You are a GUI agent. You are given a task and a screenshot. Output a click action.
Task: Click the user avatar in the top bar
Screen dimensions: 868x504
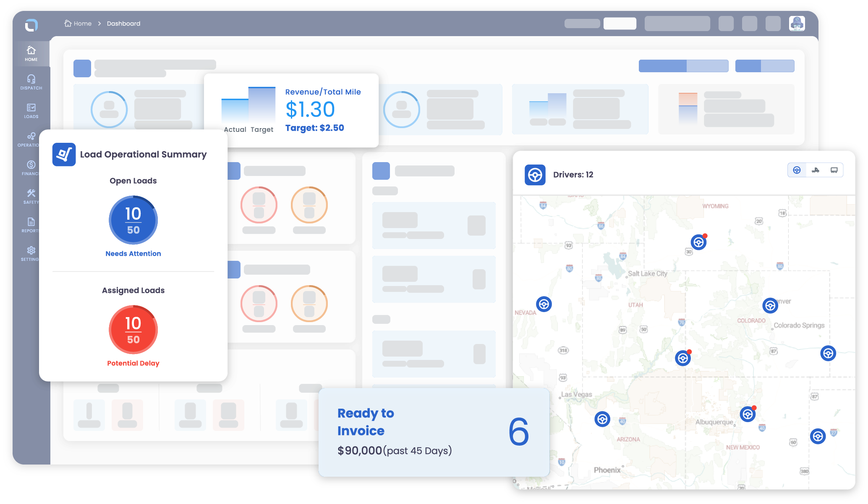point(796,24)
